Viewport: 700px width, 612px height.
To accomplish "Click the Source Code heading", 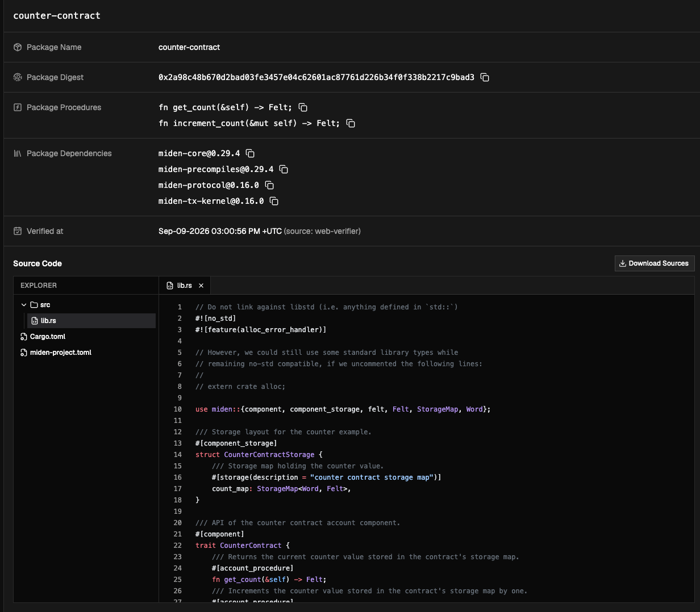I will (37, 263).
